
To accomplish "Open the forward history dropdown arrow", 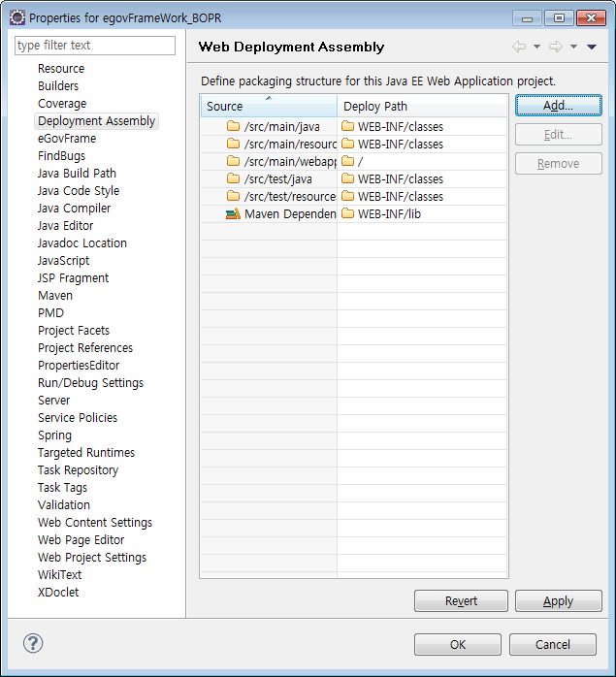I will tap(573, 47).
